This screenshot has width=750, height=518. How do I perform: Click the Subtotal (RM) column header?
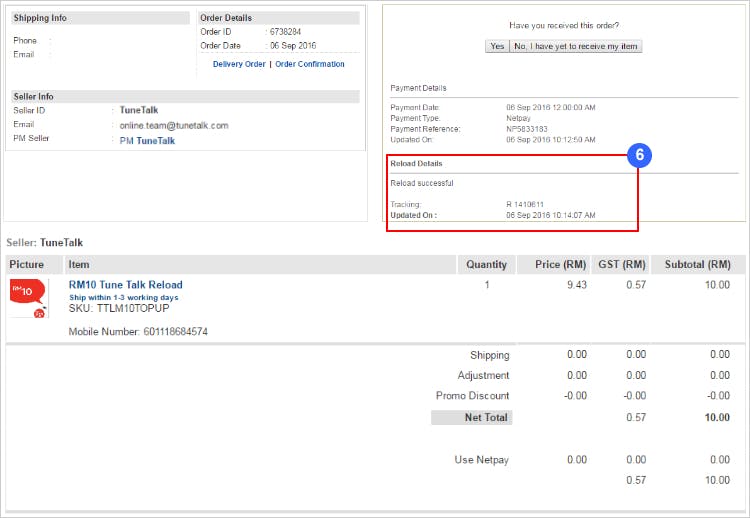tap(698, 265)
